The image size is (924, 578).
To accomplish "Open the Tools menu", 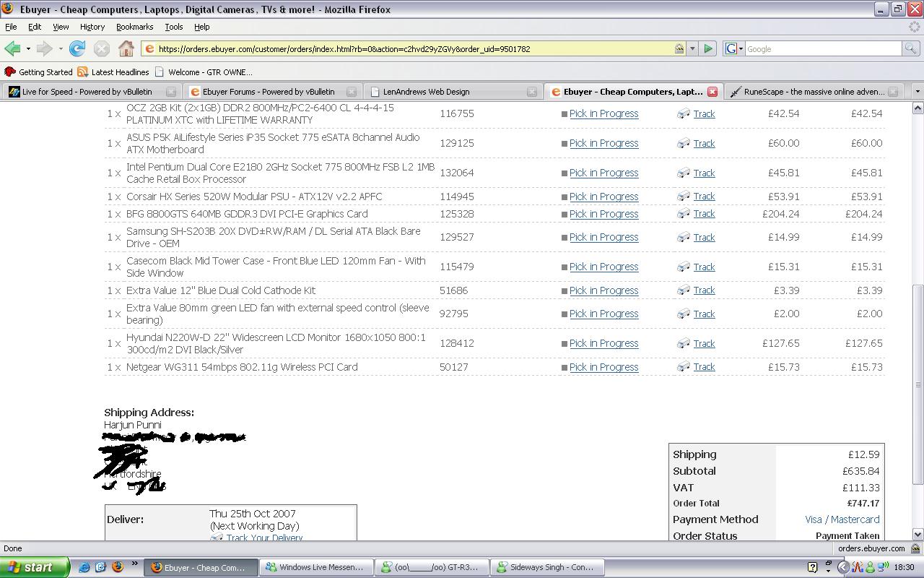I will pos(173,27).
